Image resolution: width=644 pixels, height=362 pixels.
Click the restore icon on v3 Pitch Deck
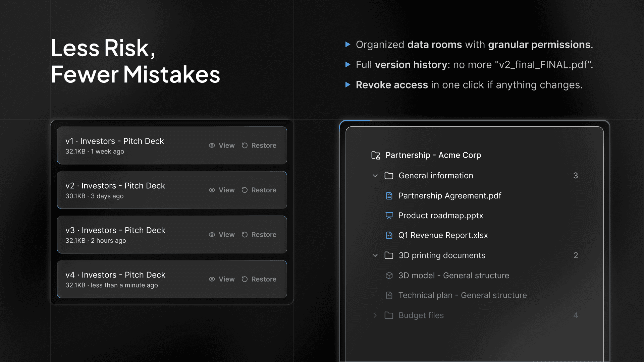pos(245,234)
